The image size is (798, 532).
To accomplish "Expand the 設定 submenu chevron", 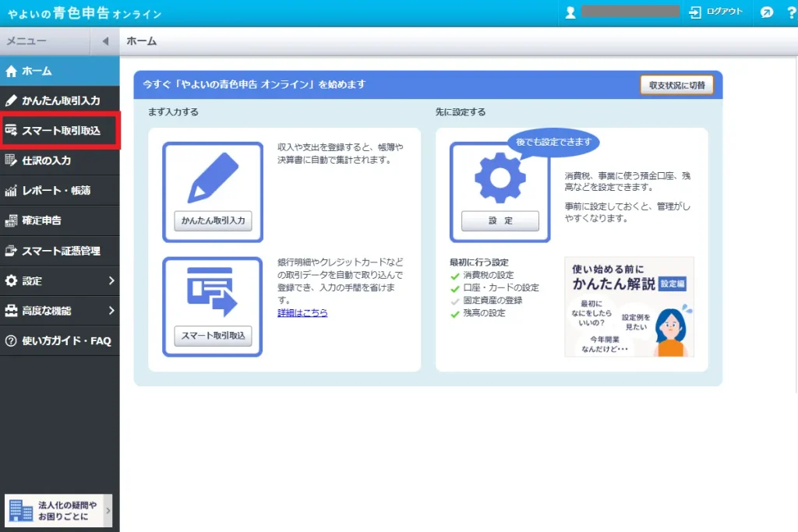I will click(111, 280).
